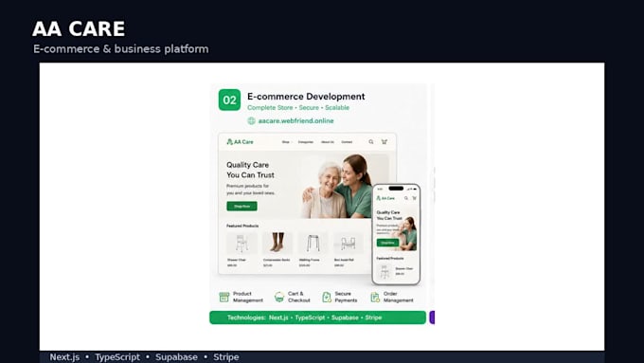Click the Order Management clipboard icon
Screen dimensions: 644x363
tap(375, 297)
